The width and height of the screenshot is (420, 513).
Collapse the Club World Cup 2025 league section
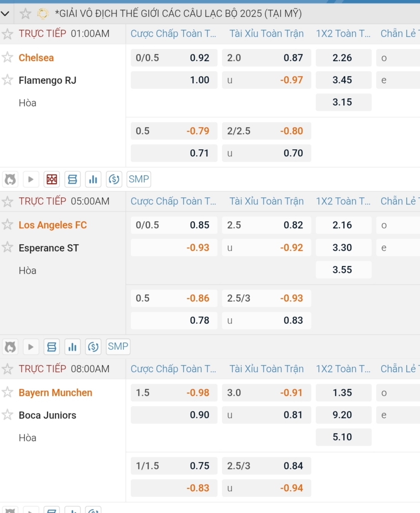click(5, 14)
